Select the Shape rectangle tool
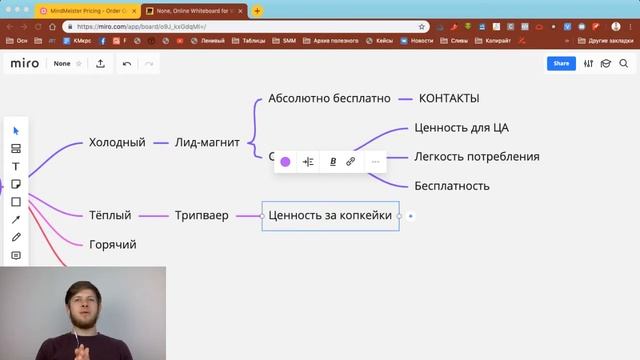The width and height of the screenshot is (640, 360). coord(16,202)
